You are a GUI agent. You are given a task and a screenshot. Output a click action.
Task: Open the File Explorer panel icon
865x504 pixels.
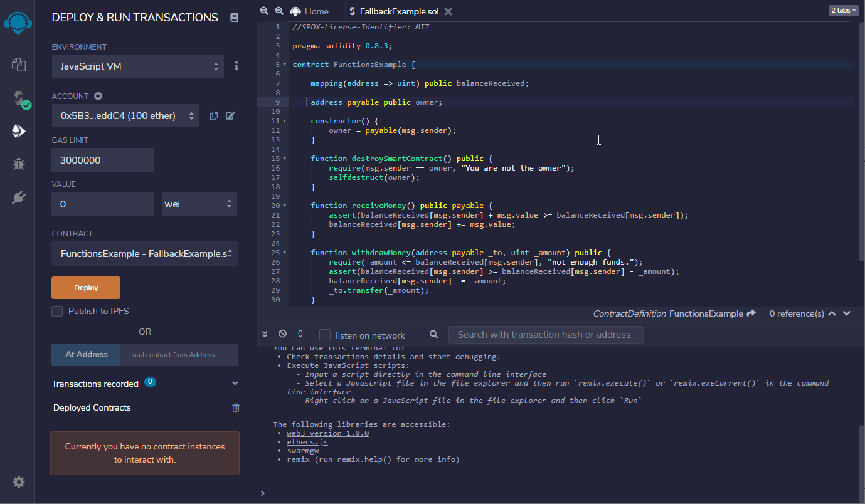click(x=18, y=64)
